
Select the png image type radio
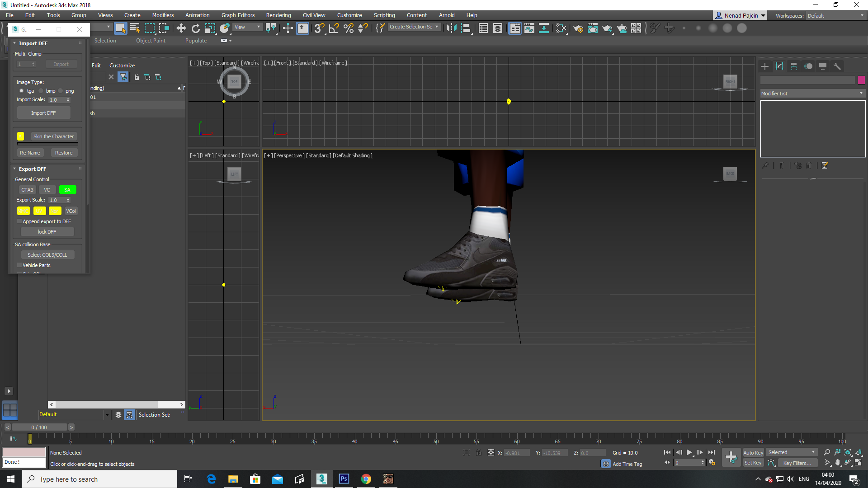pos(60,91)
